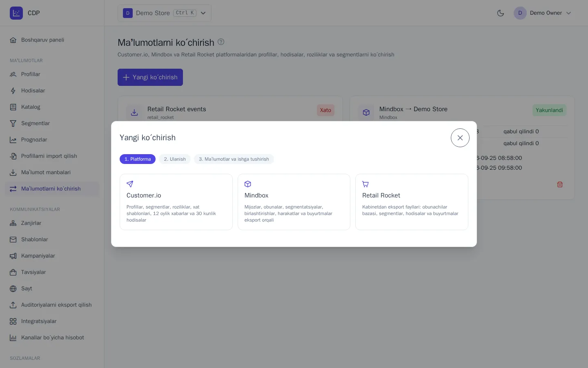The height and width of the screenshot is (368, 588).
Task: Click the Yangi ko'chirish button
Action: (150, 77)
